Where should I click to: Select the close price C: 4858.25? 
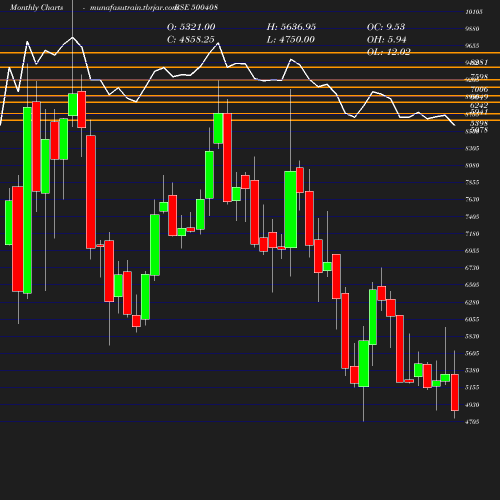click(x=191, y=39)
